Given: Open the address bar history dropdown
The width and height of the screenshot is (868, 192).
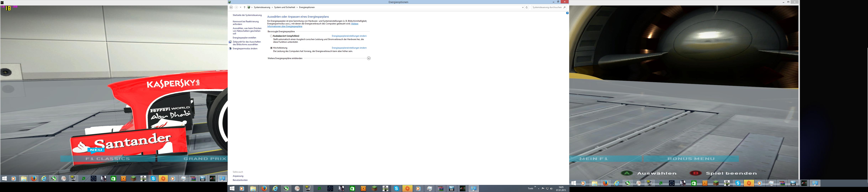Looking at the screenshot, I should tap(523, 7).
